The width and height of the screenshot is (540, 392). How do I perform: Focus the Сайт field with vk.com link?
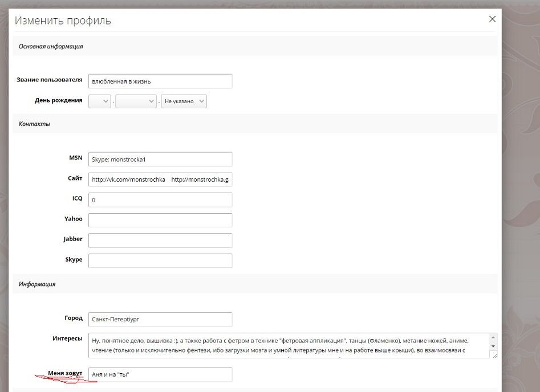click(160, 179)
